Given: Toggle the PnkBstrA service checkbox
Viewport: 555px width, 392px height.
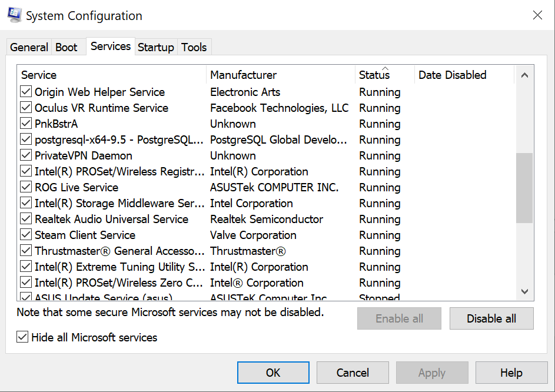Looking at the screenshot, I should coord(26,124).
